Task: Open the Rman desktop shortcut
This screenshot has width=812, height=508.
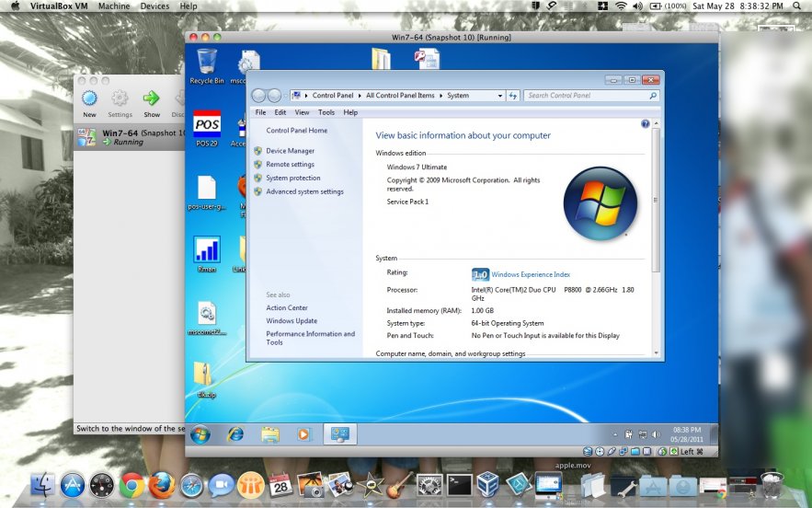Action: [207, 254]
